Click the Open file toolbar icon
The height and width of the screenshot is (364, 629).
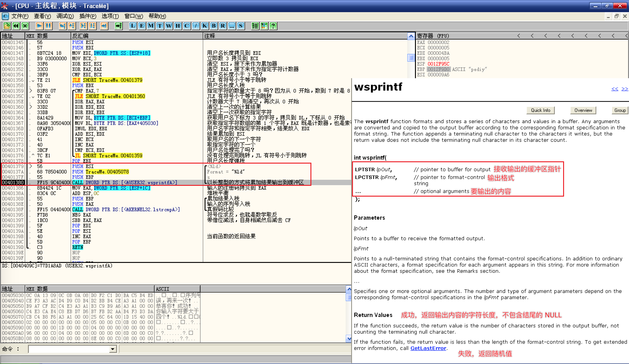click(7, 26)
